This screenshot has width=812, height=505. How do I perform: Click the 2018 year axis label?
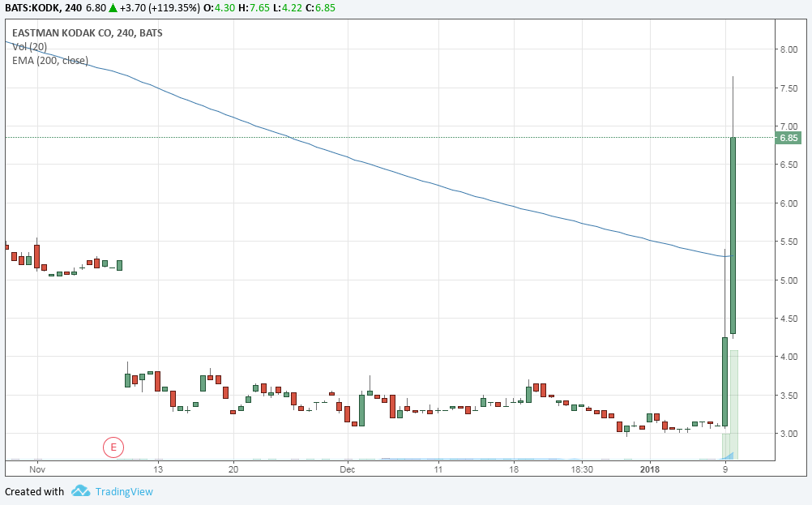650,470
